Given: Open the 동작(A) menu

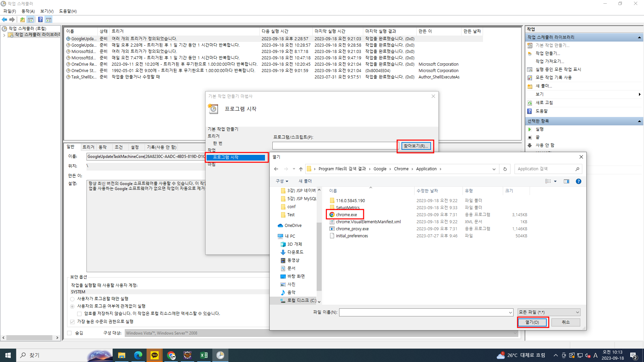Looking at the screenshot, I should tap(28, 11).
